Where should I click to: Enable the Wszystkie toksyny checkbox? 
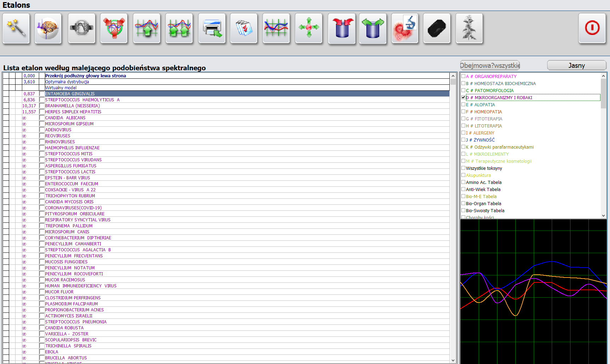(464, 168)
